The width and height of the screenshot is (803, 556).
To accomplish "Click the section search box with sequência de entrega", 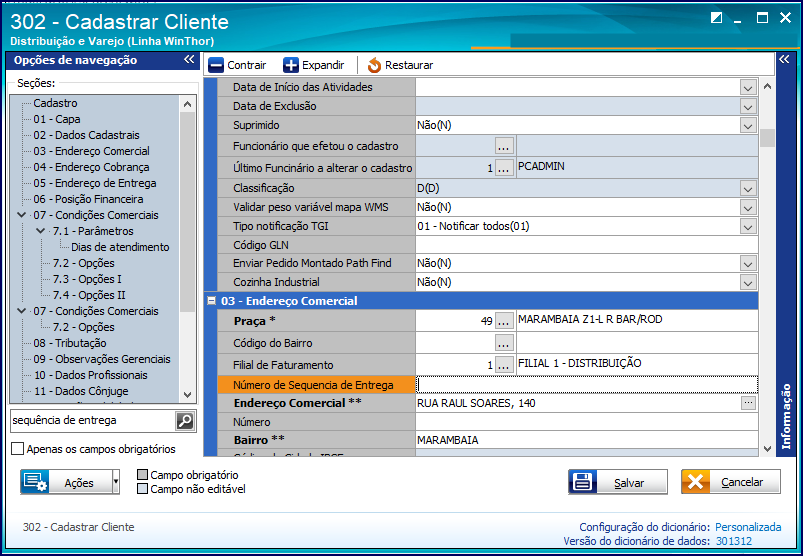I will point(93,421).
